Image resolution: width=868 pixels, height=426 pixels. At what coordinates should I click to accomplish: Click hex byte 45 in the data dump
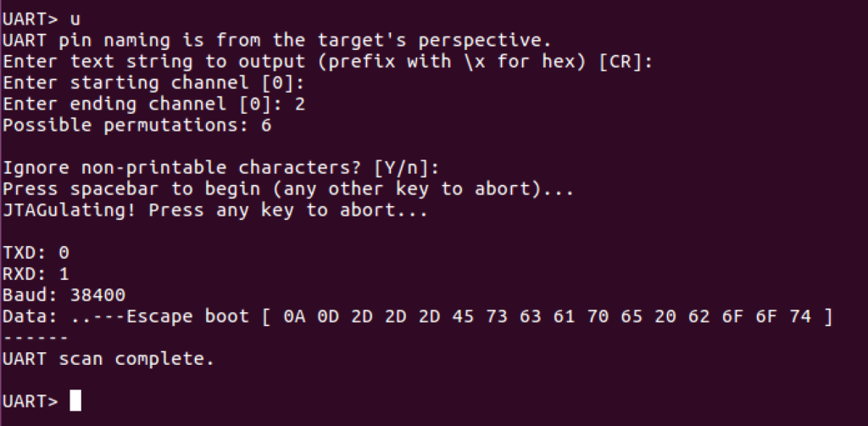[x=463, y=317]
